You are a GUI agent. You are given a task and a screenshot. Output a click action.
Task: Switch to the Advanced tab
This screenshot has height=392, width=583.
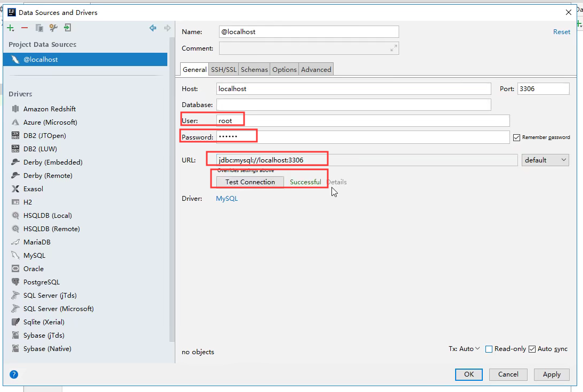point(316,69)
